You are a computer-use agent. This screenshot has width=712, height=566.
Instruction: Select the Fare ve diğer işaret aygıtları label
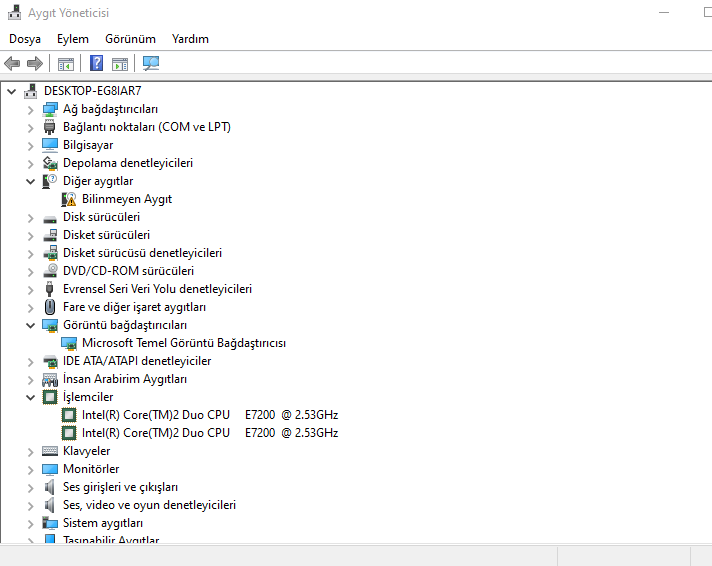[x=134, y=307]
